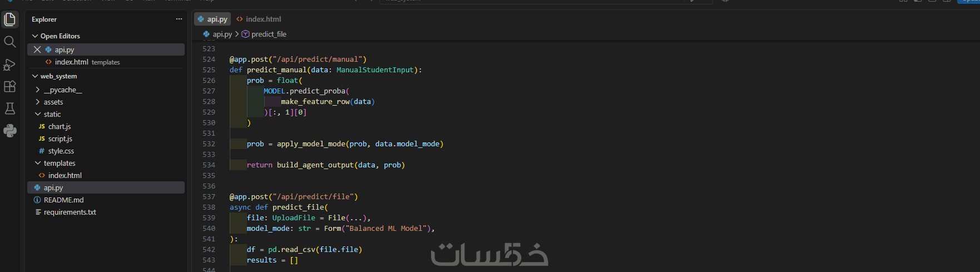Open the Extensions view icon
Viewport: 980px width, 272px height.
point(10,86)
